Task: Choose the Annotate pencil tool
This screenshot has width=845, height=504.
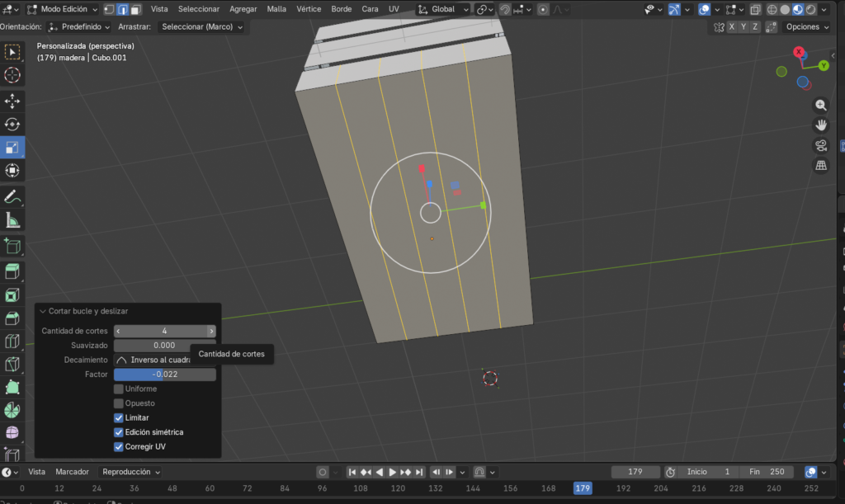Action: [x=12, y=197]
